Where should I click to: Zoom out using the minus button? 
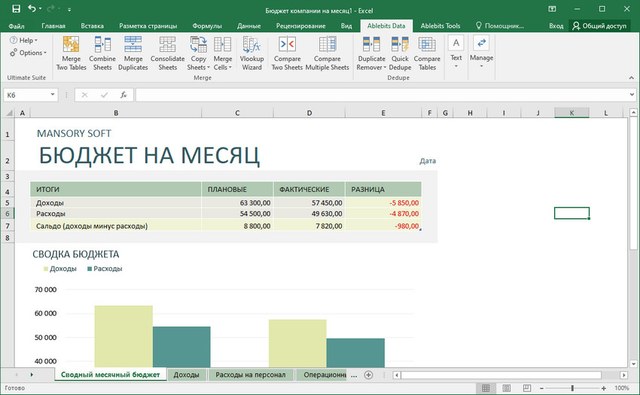click(542, 388)
